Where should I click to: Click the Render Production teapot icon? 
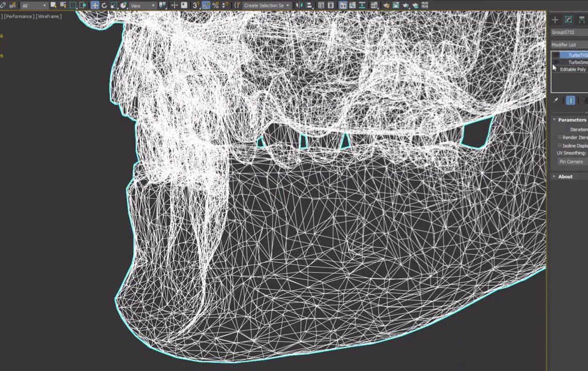406,5
